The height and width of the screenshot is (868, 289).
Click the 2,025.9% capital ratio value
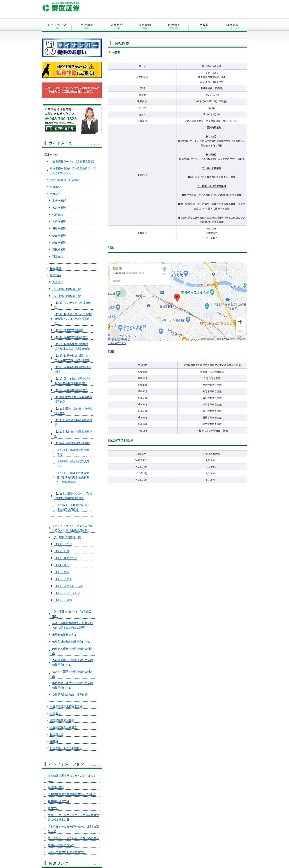(211, 473)
